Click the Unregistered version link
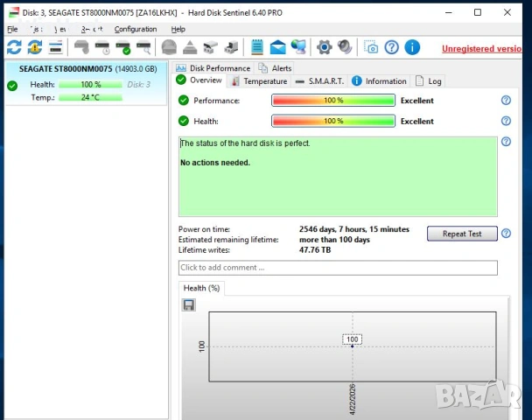The width and height of the screenshot is (532, 420). 481,48
